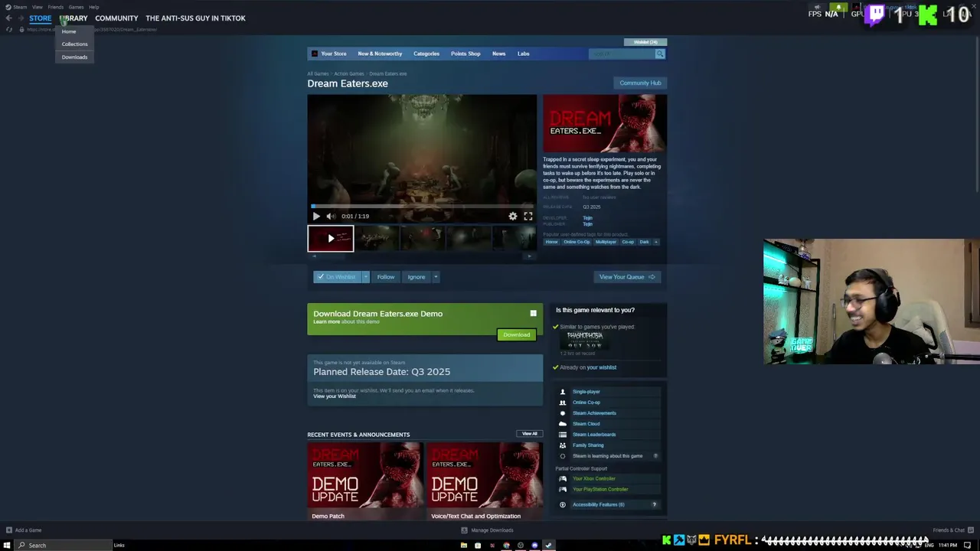
Task: Open Accessibility Features details
Action: [x=598, y=505]
